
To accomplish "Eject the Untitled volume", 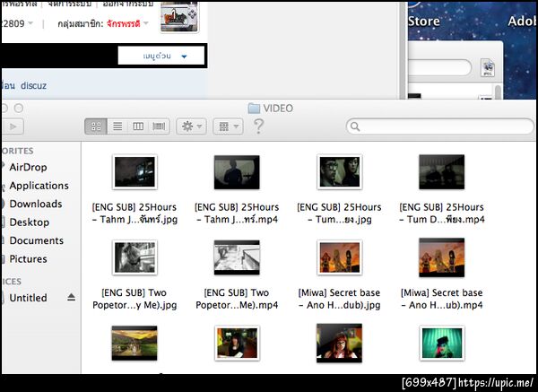I will pyautogui.click(x=71, y=297).
